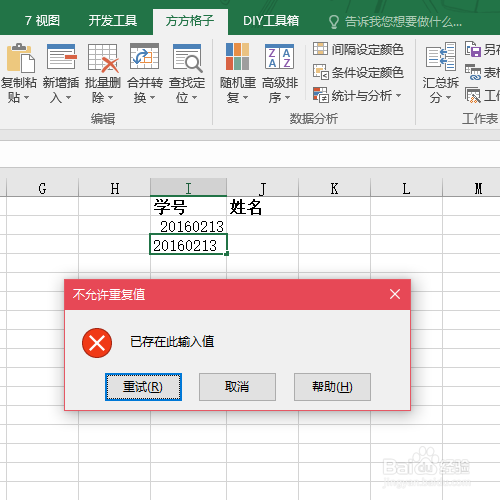Screen dimensions: 500x500
Task: Click the 编辑 group label
Action: coord(103,118)
